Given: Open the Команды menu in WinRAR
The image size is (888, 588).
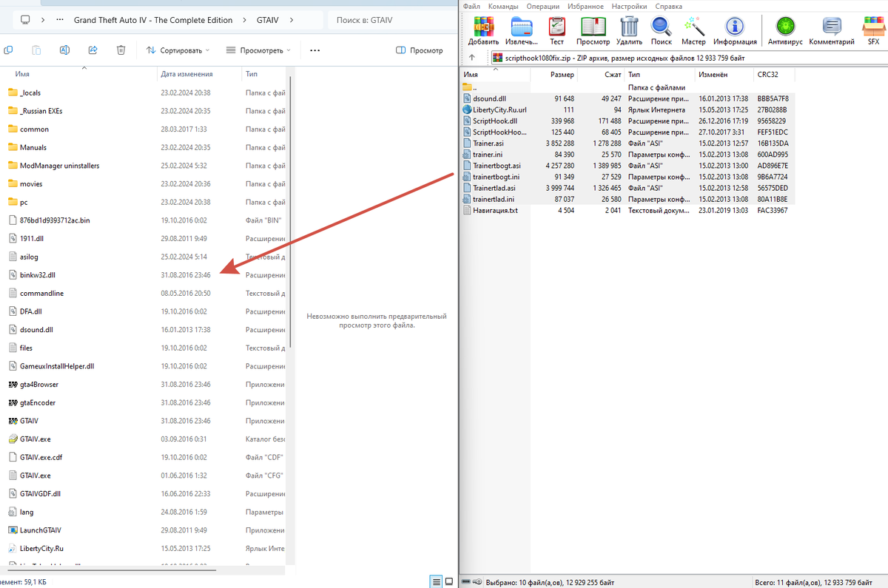Looking at the screenshot, I should tap(503, 6).
